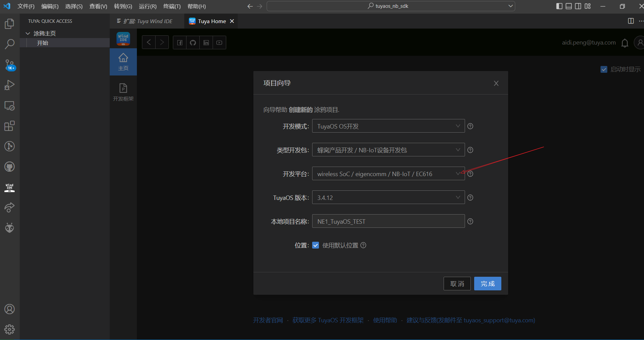Open the Manage gear icon
Image resolution: width=644 pixels, height=340 pixels.
[x=10, y=329]
